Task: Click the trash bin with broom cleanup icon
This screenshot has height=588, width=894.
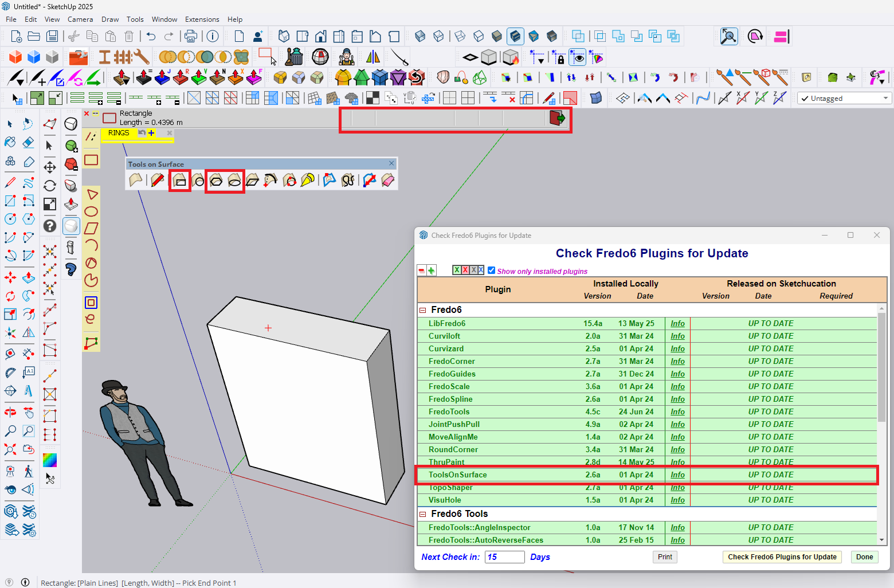Action: coord(294,57)
